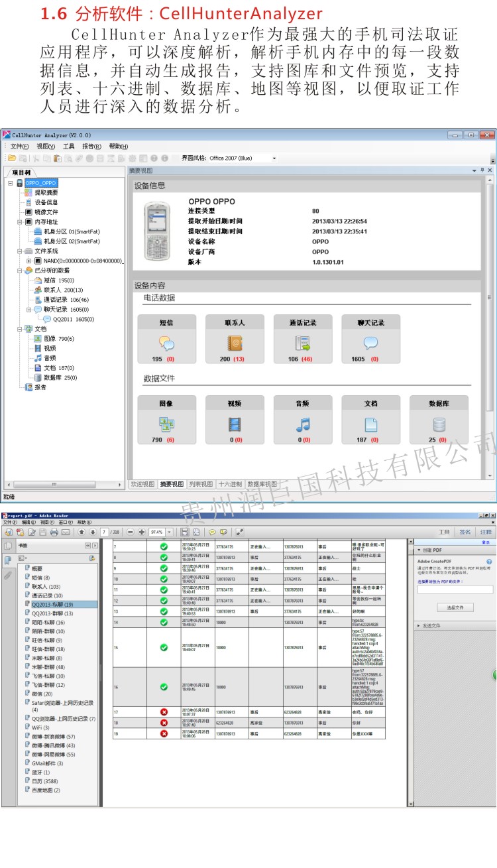Open the 签名 pane in Adobe Reader

[x=465, y=532]
